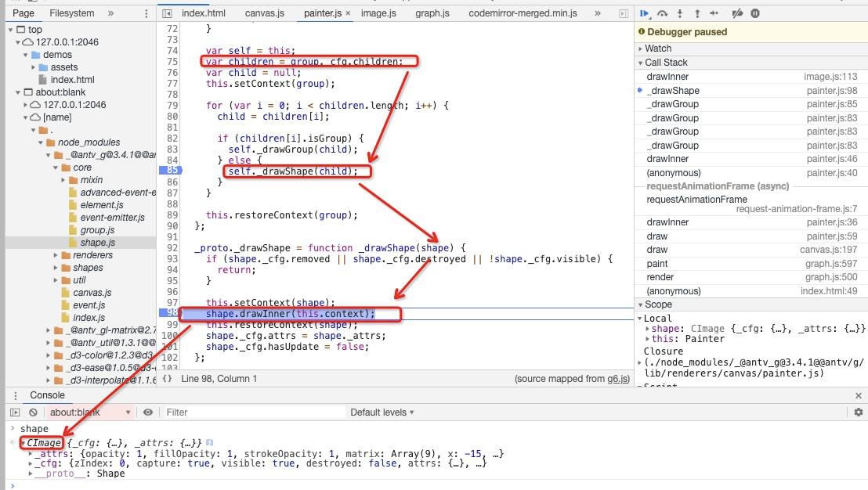Expand _cfg property in console output

[31, 464]
